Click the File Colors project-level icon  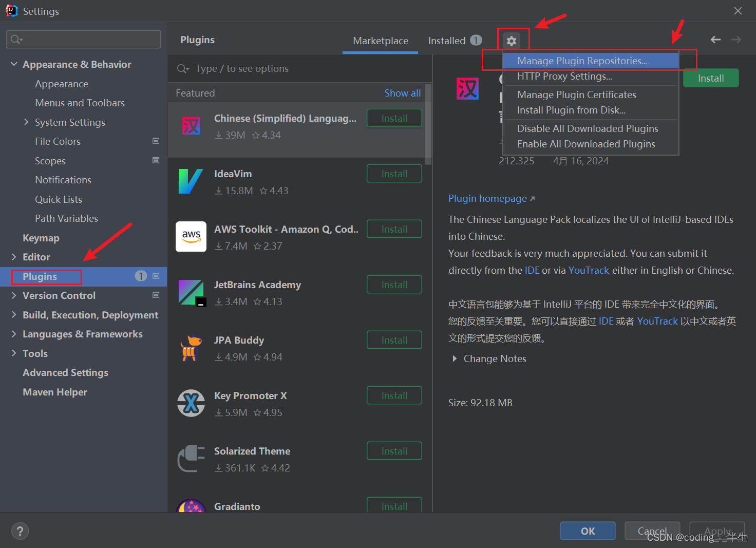pyautogui.click(x=156, y=141)
